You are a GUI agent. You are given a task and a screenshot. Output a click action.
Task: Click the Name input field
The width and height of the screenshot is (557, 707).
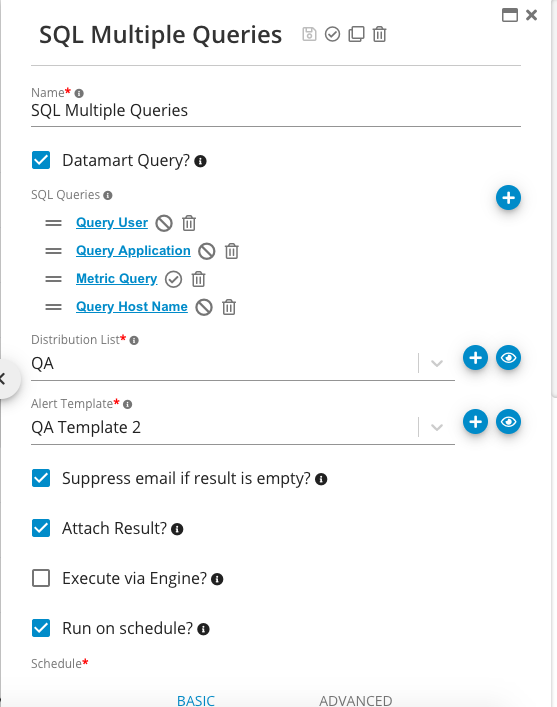[276, 110]
